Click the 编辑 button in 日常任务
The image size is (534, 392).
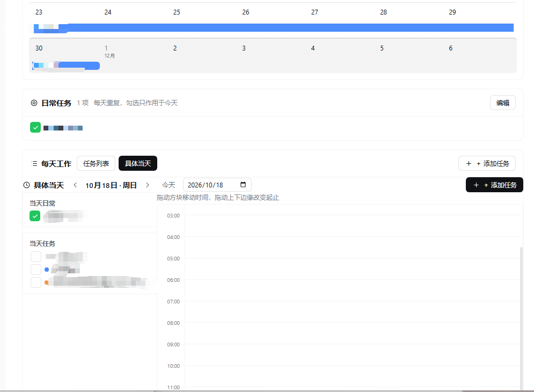(x=502, y=103)
